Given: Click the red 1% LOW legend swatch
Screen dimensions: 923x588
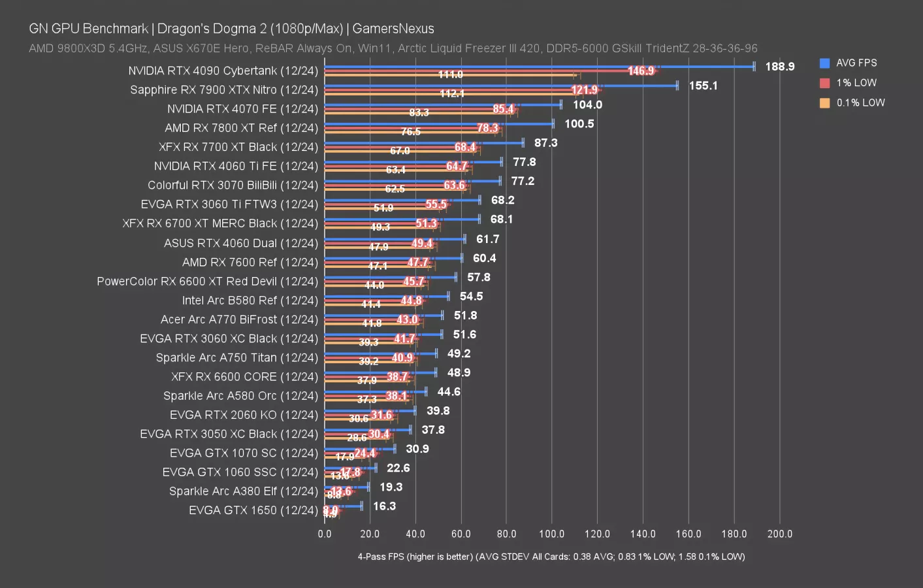Looking at the screenshot, I should point(824,83).
